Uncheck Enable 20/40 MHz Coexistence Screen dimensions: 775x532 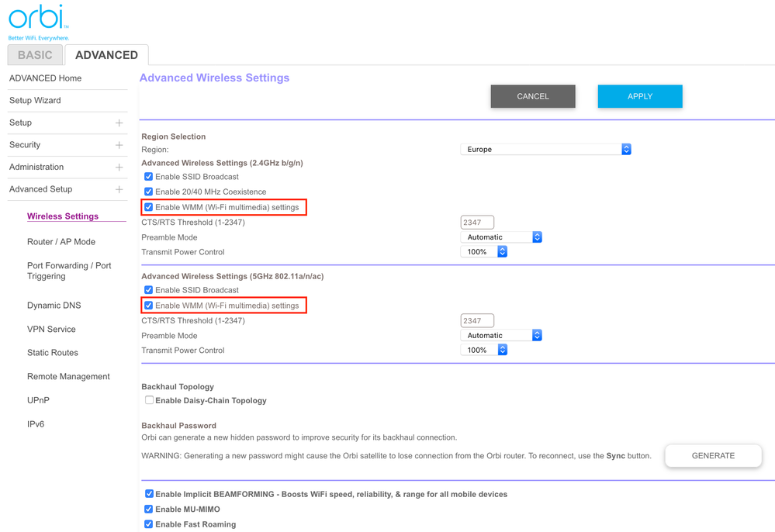click(148, 192)
